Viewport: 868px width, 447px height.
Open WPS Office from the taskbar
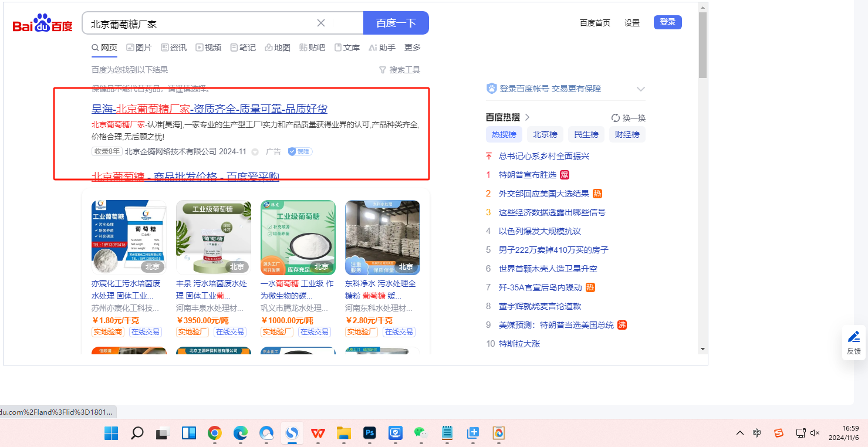click(318, 434)
